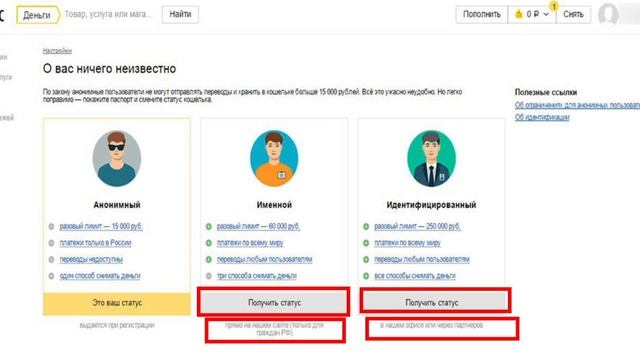The image size is (640, 360).
Task: Click the Полезные ссылки heading
Action: 546,92
